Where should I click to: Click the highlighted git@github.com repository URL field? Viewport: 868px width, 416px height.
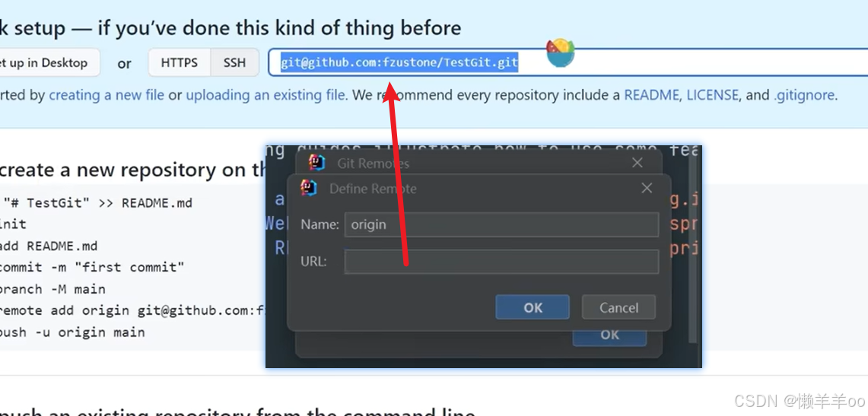point(568,62)
